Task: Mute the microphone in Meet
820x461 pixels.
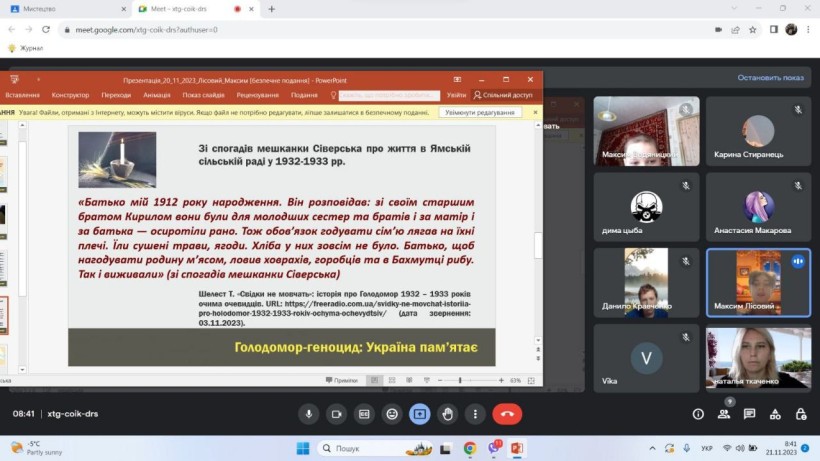Action: coord(309,414)
